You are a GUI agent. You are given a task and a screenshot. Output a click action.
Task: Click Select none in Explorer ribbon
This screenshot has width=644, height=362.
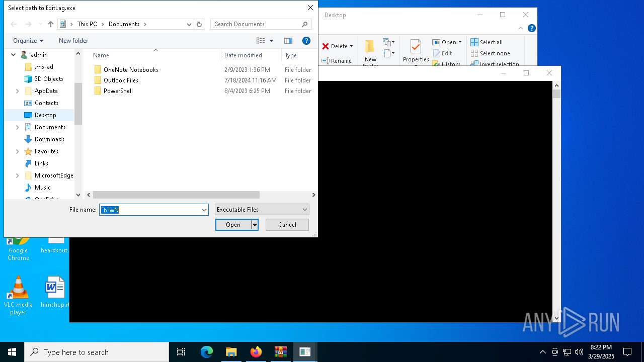(x=491, y=53)
